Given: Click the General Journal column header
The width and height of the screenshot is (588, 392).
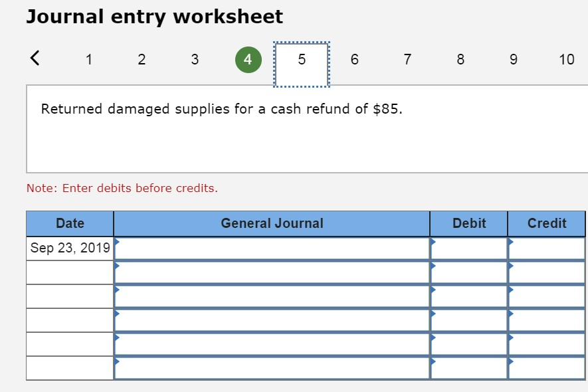Looking at the screenshot, I should point(271,223).
